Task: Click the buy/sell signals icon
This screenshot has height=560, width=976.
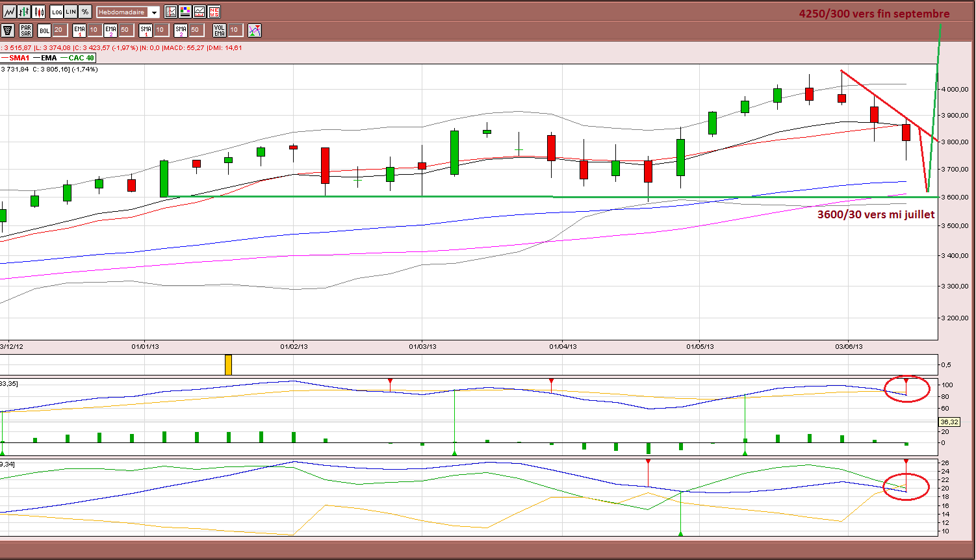Action: click(255, 30)
